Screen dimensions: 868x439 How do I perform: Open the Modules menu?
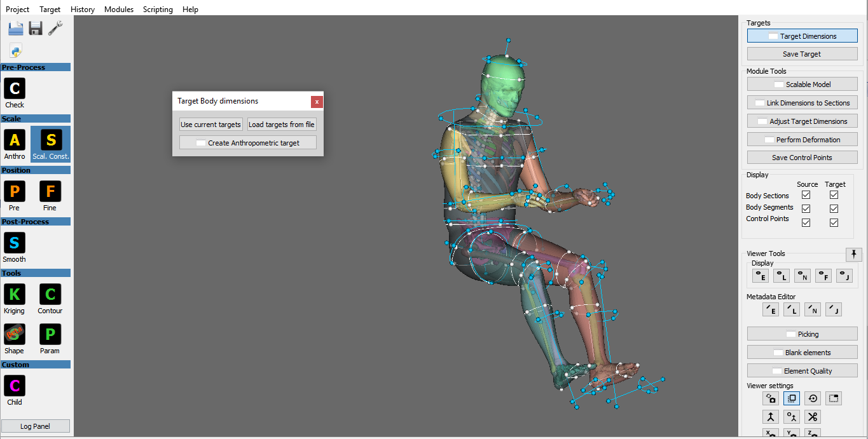[x=119, y=10]
